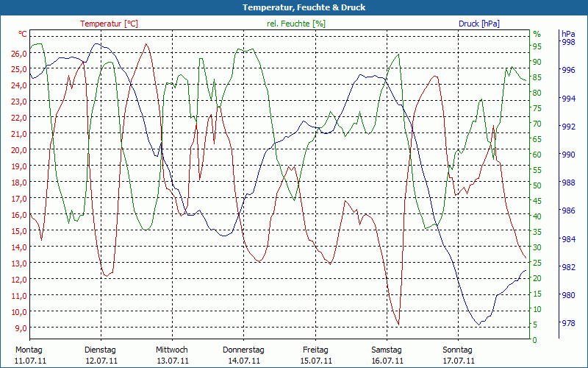Screen dimensions: 588x368
Task: Click the date '15.07.11'
Action: pyautogui.click(x=316, y=361)
